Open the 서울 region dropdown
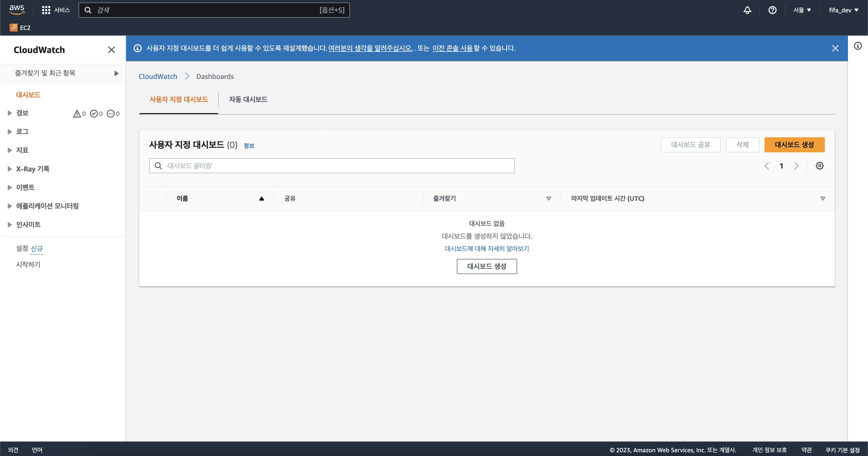 pyautogui.click(x=802, y=10)
